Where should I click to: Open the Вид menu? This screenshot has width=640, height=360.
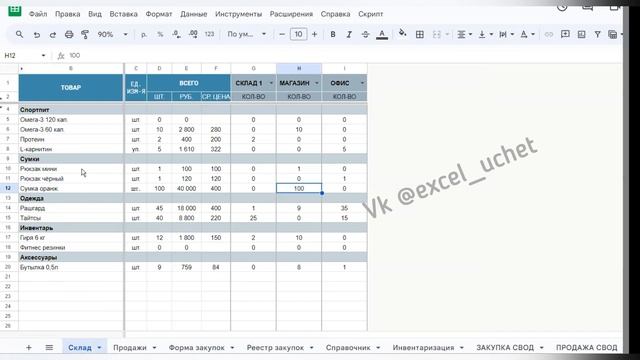click(95, 14)
